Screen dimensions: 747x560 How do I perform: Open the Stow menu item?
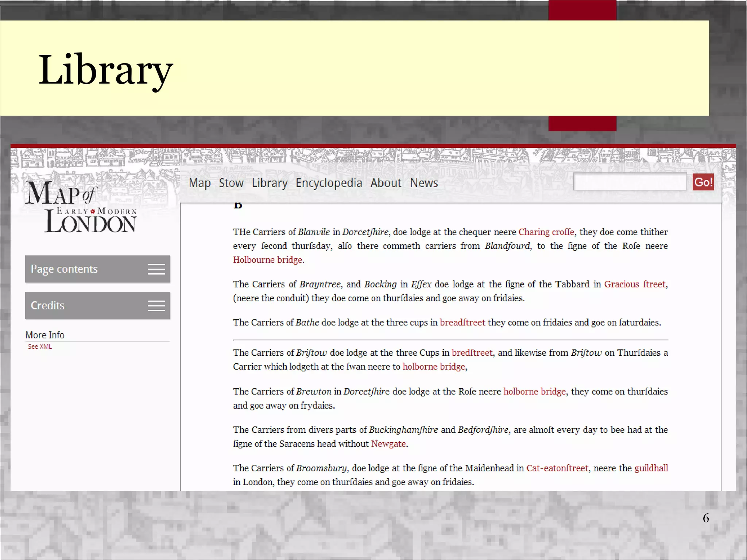[x=231, y=183]
